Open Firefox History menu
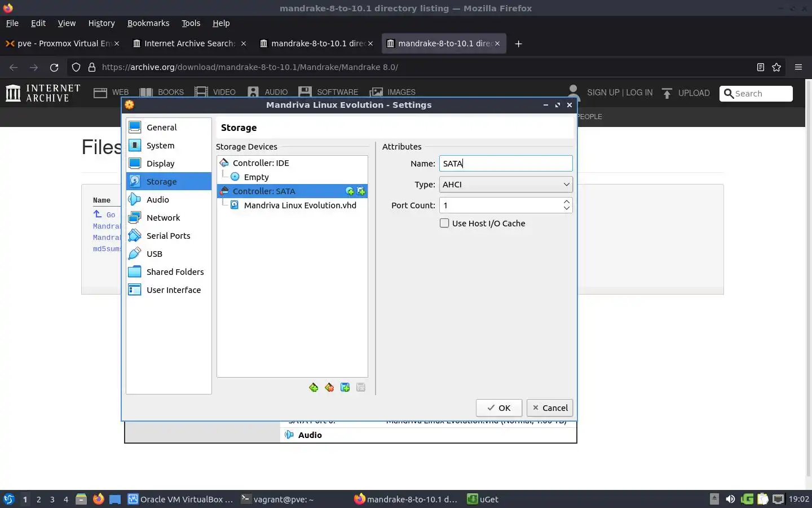 [x=101, y=23]
